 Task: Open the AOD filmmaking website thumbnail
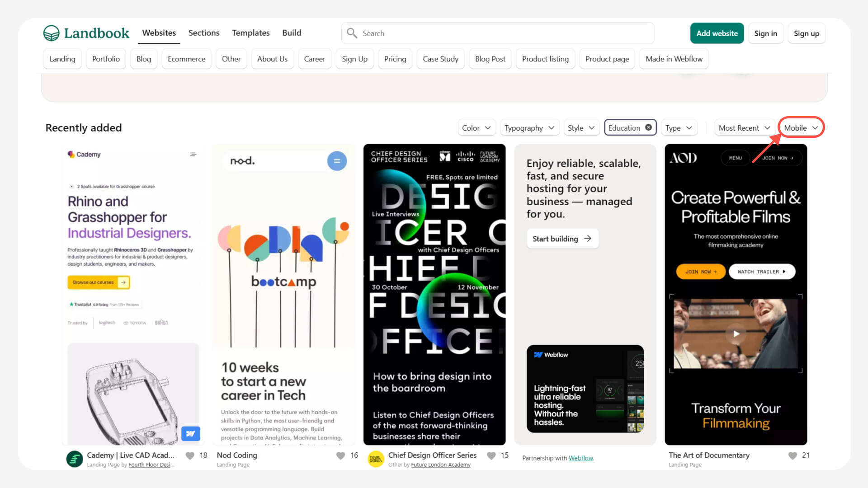(x=736, y=295)
